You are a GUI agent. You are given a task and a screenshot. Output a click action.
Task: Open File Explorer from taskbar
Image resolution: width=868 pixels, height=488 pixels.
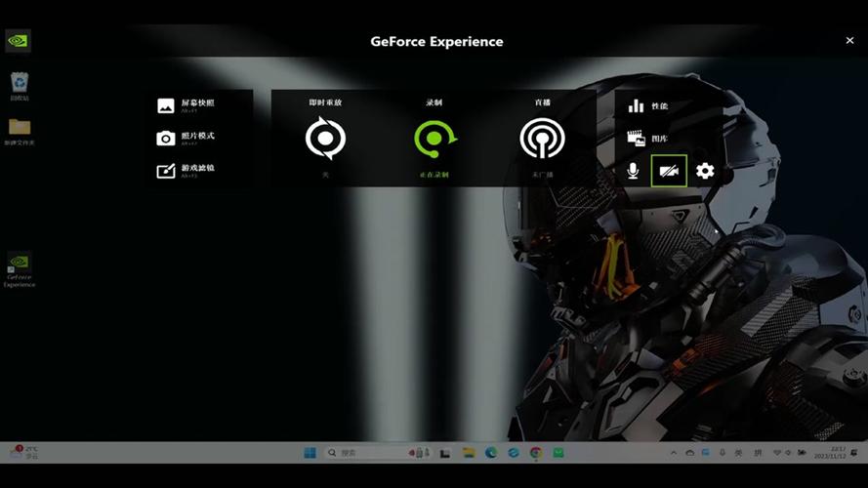[469, 453]
